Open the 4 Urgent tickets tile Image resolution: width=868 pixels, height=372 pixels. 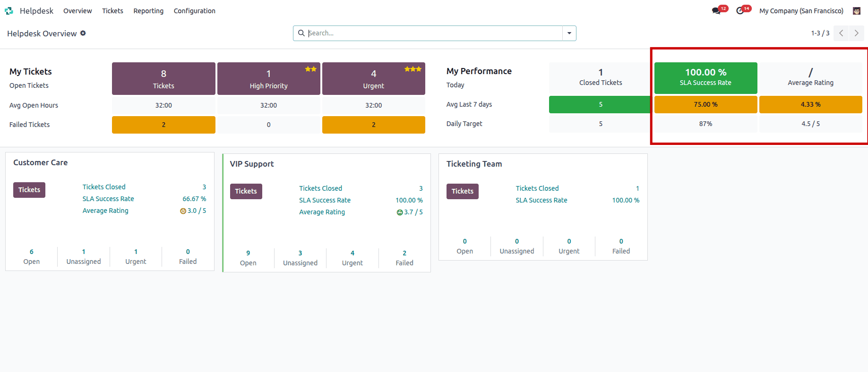coord(374,79)
